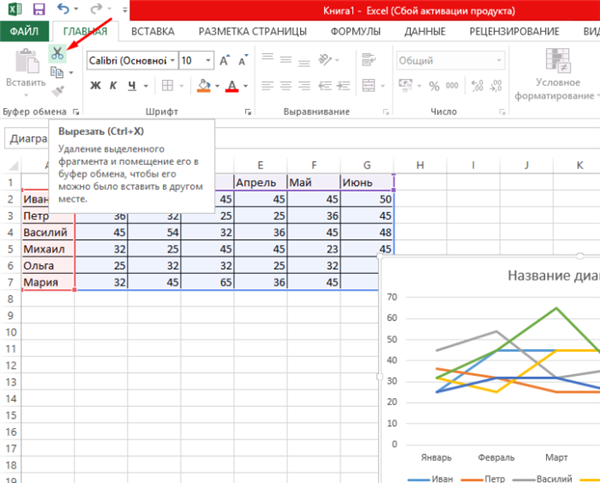Align text to middle vertically
The image size is (600, 483).
286,59
